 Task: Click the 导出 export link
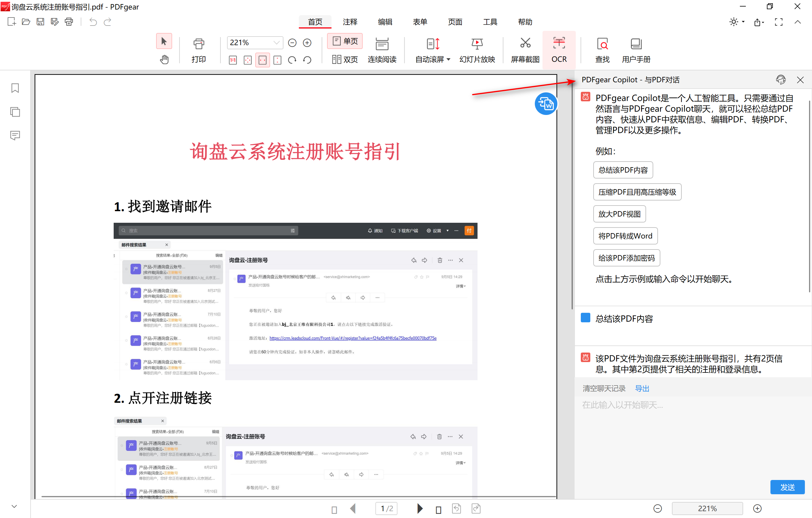[642, 389]
